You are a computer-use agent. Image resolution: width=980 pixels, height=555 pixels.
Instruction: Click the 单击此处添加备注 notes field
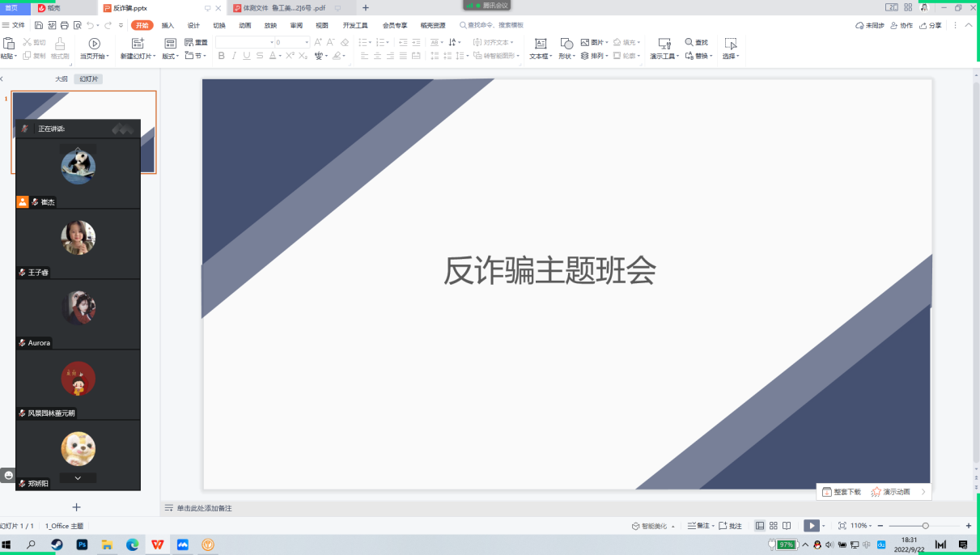204,508
